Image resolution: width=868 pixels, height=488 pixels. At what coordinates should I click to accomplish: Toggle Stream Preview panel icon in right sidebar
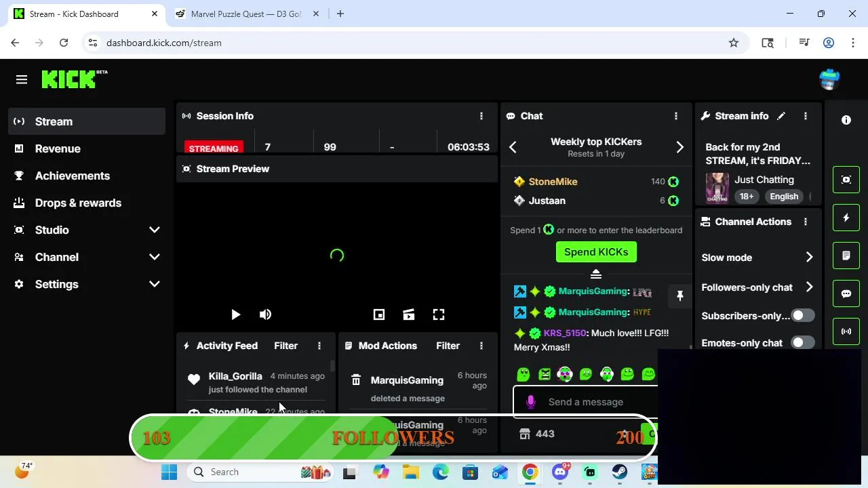846,180
